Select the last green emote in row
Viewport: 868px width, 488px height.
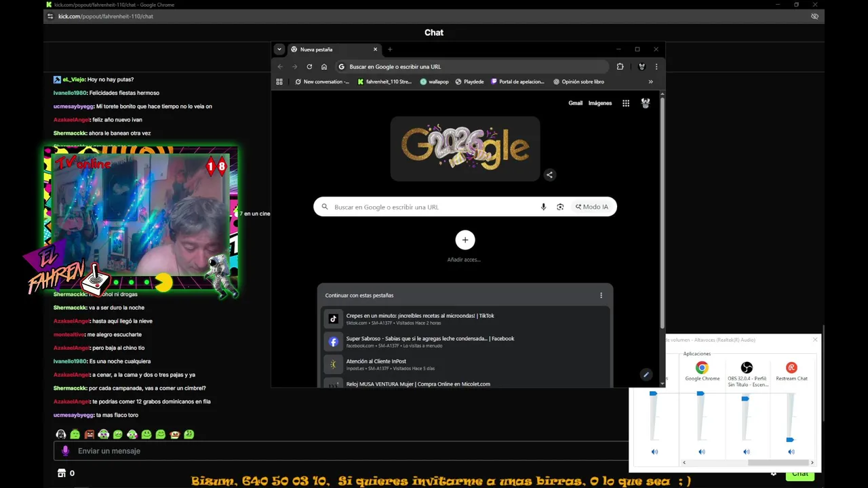(x=189, y=434)
